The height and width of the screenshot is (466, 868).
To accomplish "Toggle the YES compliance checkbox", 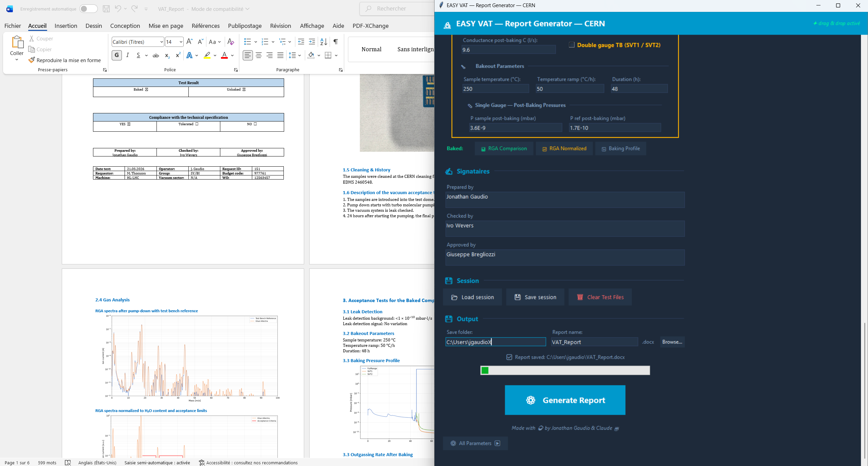I will (129, 124).
